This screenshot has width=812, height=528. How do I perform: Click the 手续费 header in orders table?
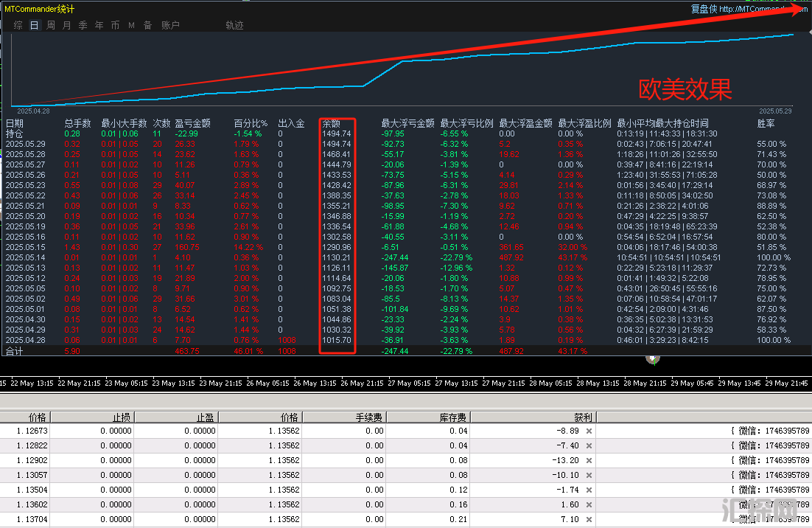coord(344,417)
